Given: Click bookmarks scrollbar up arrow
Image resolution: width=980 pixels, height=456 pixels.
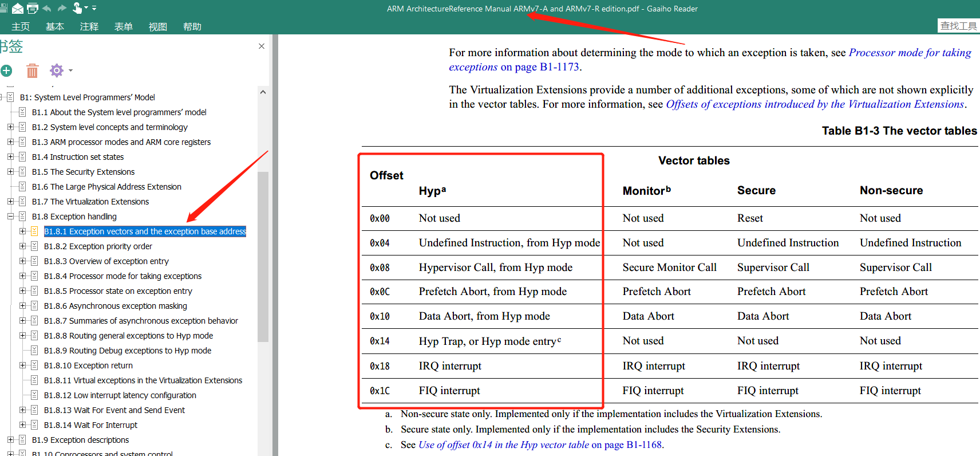Looking at the screenshot, I should click(x=263, y=92).
